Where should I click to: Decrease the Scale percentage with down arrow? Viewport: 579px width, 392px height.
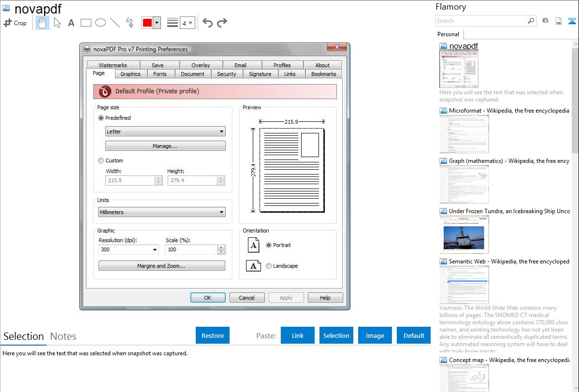221,252
